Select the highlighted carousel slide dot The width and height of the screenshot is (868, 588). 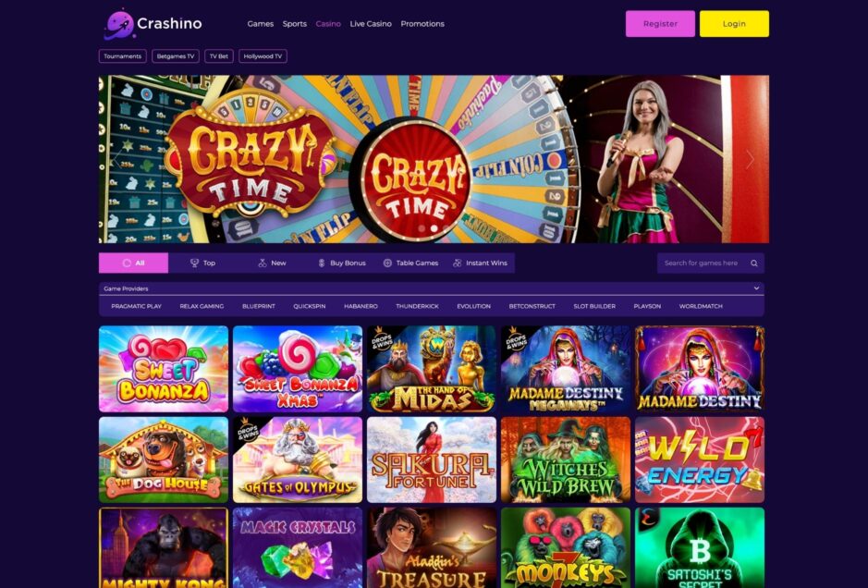434,228
